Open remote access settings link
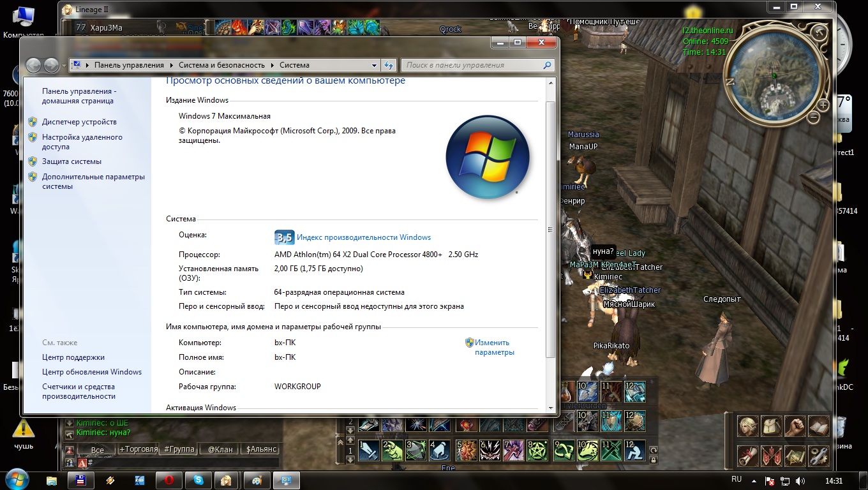The height and width of the screenshot is (490, 868). [x=82, y=142]
